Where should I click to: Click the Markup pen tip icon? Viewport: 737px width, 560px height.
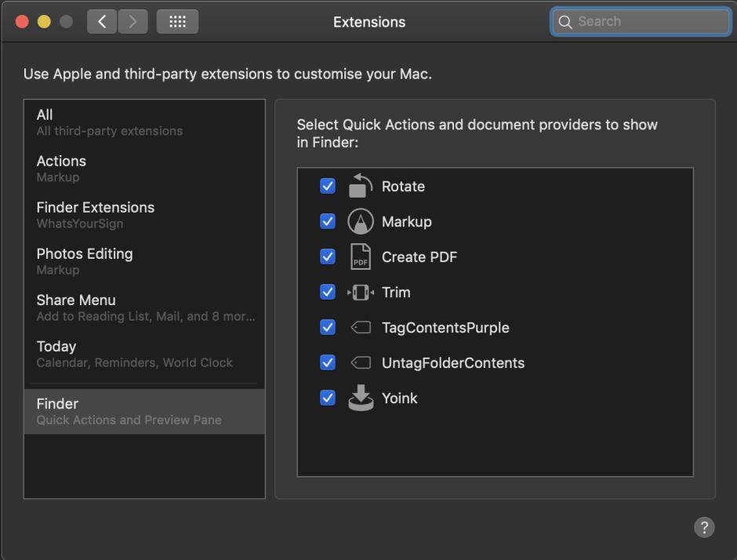tap(360, 221)
